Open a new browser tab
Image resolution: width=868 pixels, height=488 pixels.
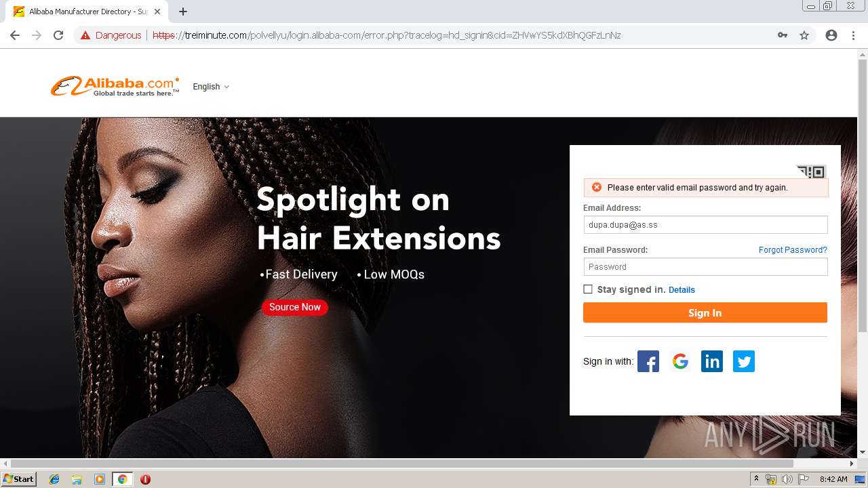click(183, 12)
